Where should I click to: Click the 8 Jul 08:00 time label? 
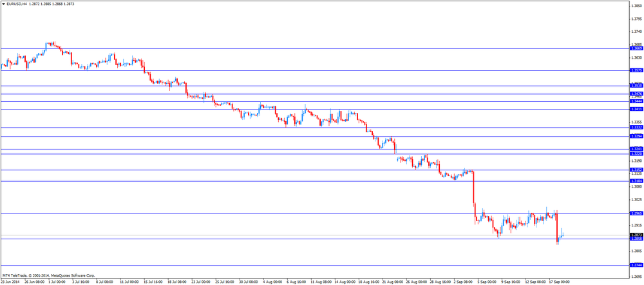[x=105, y=282]
